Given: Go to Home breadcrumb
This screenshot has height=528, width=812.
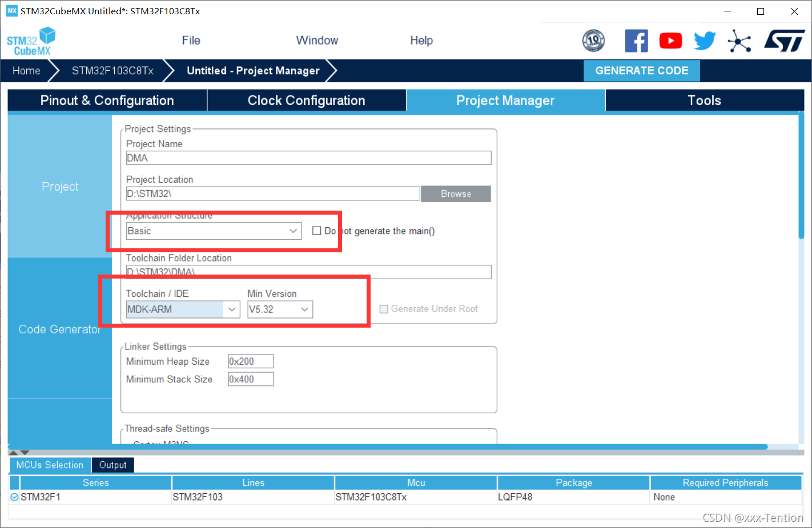Looking at the screenshot, I should point(26,71).
